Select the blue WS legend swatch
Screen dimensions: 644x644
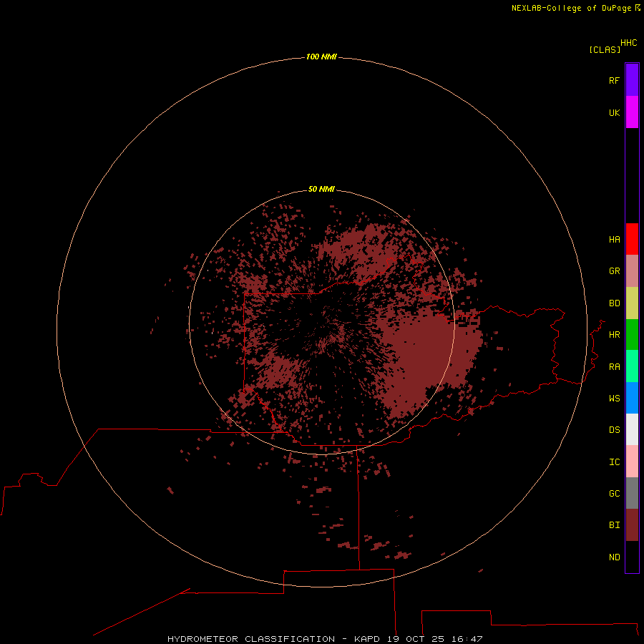pyautogui.click(x=632, y=398)
